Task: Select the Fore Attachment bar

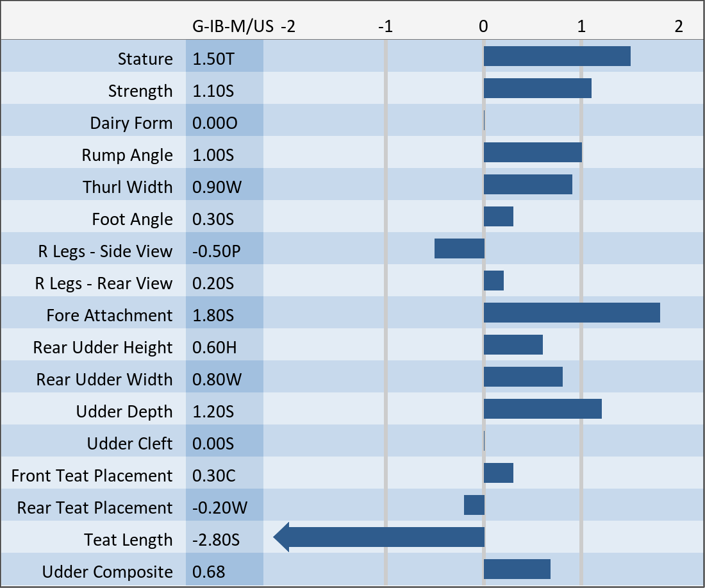Action: [x=571, y=313]
